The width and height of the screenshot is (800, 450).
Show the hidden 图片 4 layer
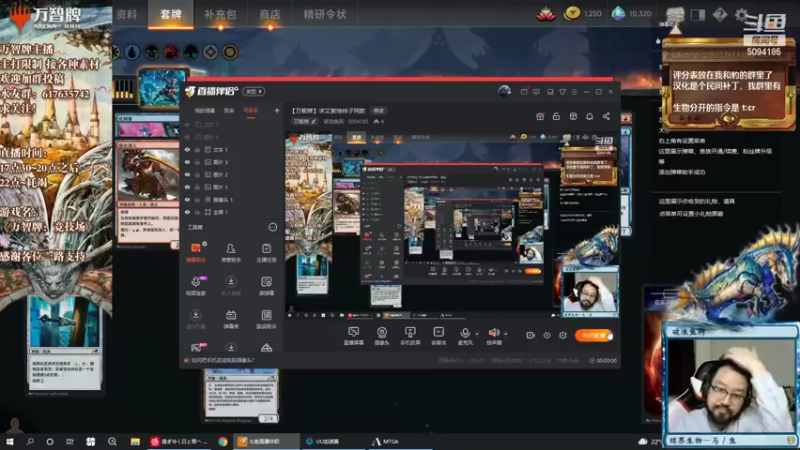(187, 137)
